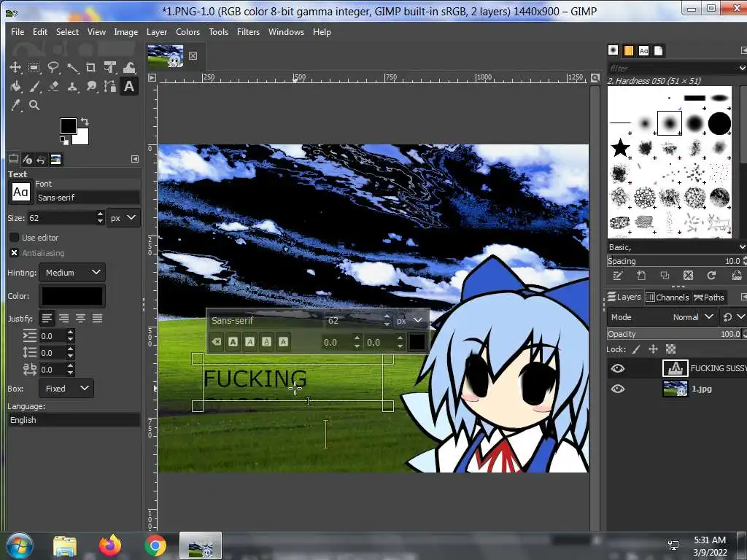Open the Undo History tab
The image size is (747, 560).
(x=41, y=160)
